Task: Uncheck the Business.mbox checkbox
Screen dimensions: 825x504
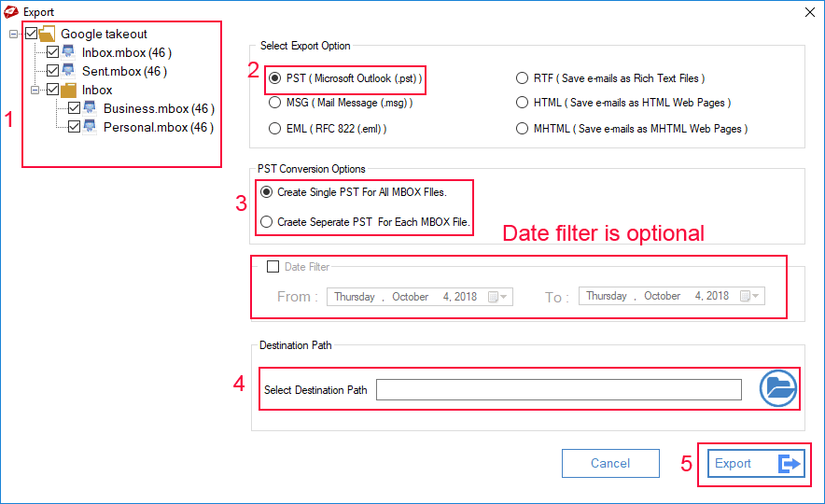Action: 74,108
